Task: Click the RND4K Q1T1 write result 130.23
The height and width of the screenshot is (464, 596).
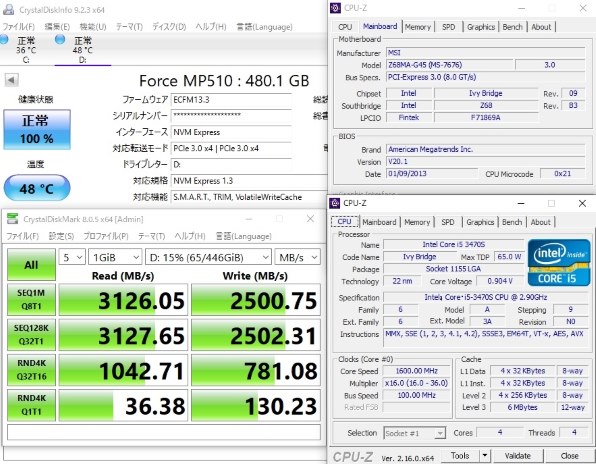Action: (x=256, y=405)
